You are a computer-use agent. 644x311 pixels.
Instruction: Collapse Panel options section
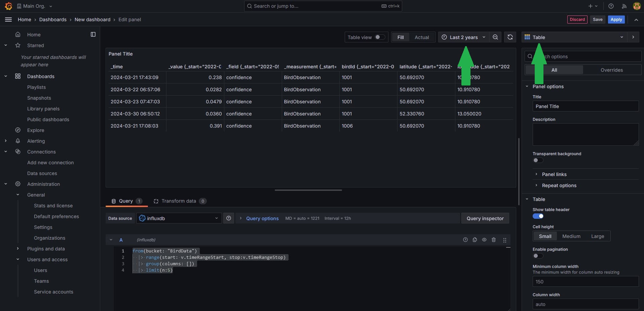click(x=548, y=86)
